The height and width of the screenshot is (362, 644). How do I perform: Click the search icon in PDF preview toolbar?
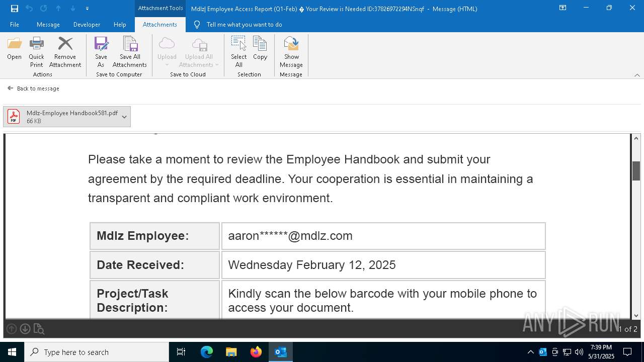point(39,329)
